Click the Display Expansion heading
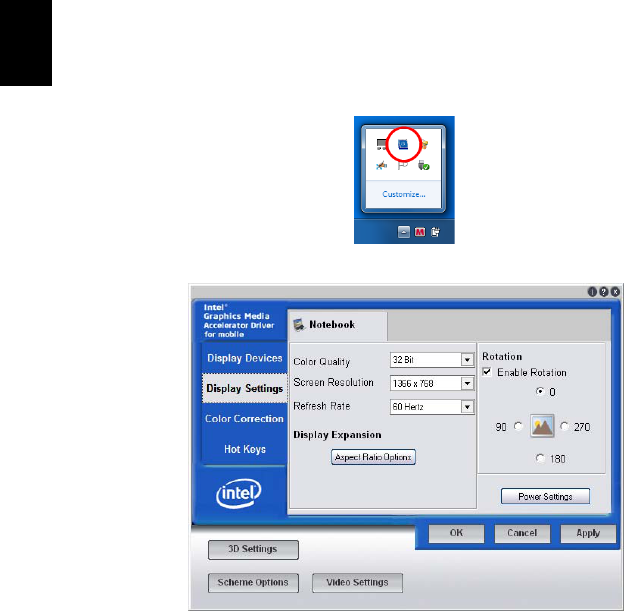The width and height of the screenshot is (624, 611). (x=337, y=435)
